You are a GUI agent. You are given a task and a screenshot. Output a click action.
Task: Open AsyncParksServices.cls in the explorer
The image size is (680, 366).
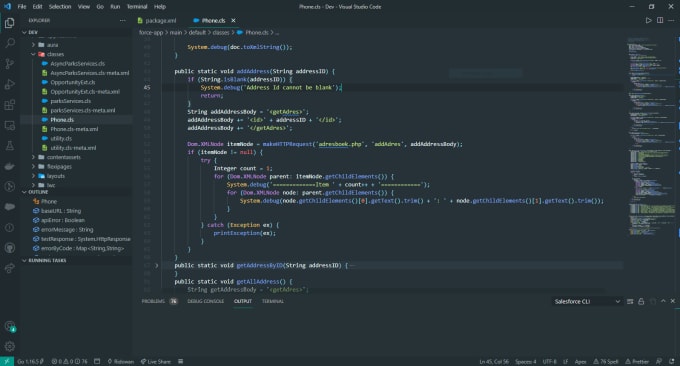point(77,63)
